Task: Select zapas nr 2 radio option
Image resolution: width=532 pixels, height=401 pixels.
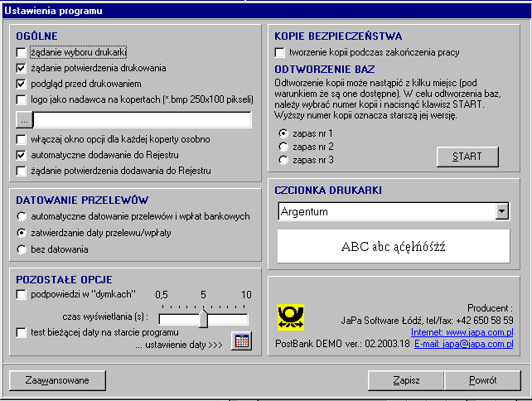Action: pos(283,147)
